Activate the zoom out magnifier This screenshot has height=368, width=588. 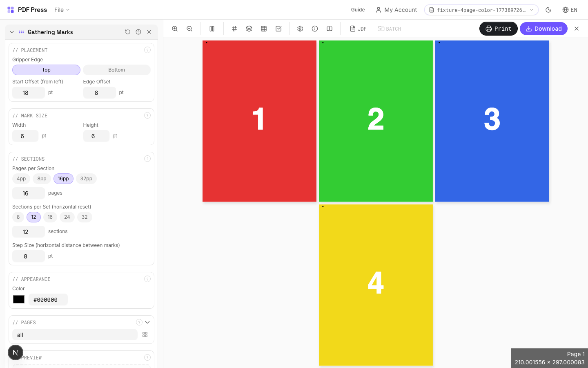pyautogui.click(x=189, y=29)
